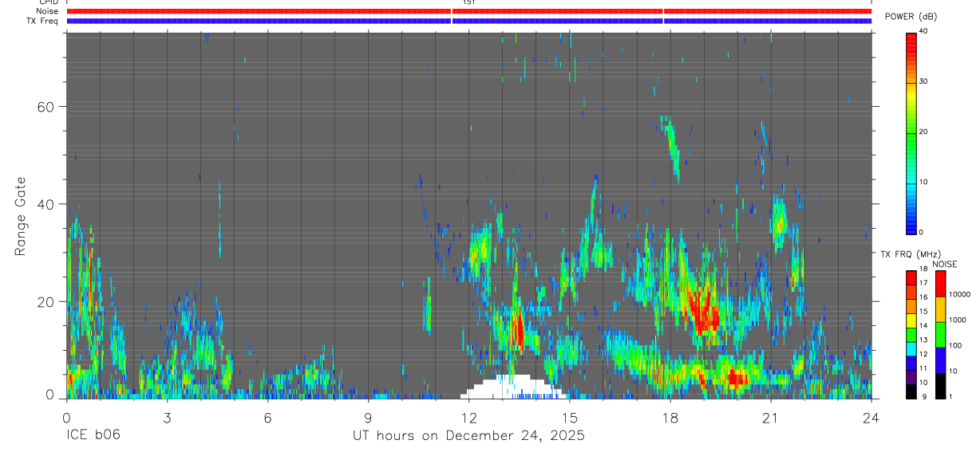The image size is (980, 452).
Task: Click the 12 tick label on time axis
Action: (x=468, y=419)
